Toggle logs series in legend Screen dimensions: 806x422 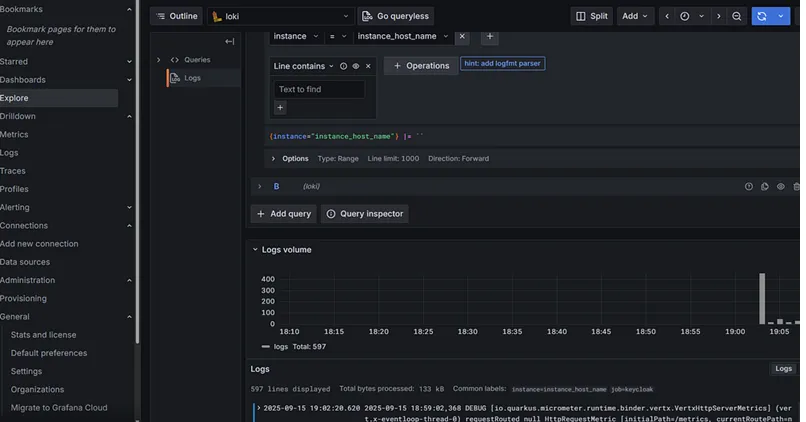(x=281, y=347)
